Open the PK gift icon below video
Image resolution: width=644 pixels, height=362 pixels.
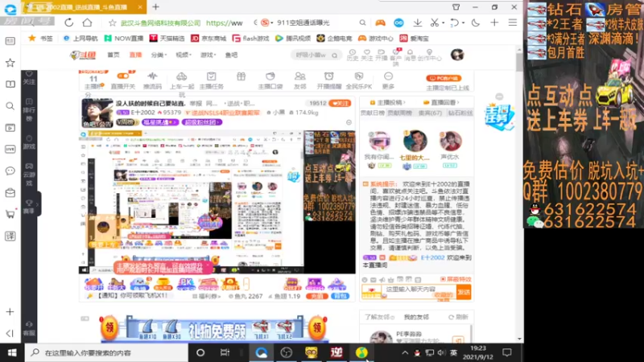186,284
